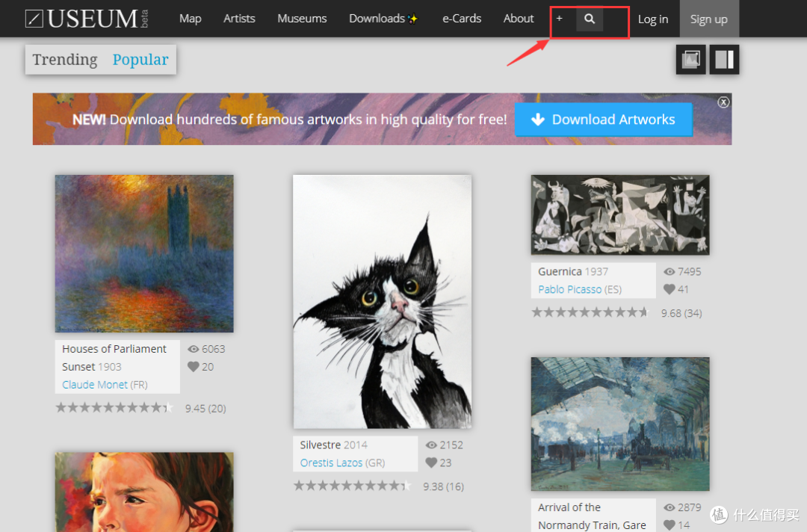Switch to the Trending tab
The width and height of the screenshot is (807, 532).
click(x=65, y=60)
